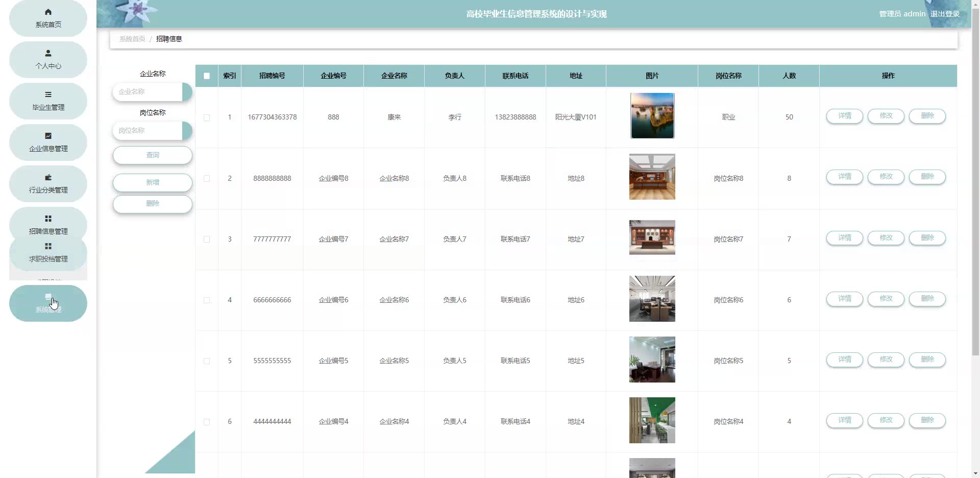Click the 行业分类管理 briefcase icon
The width and height of the screenshot is (980, 478).
[48, 177]
